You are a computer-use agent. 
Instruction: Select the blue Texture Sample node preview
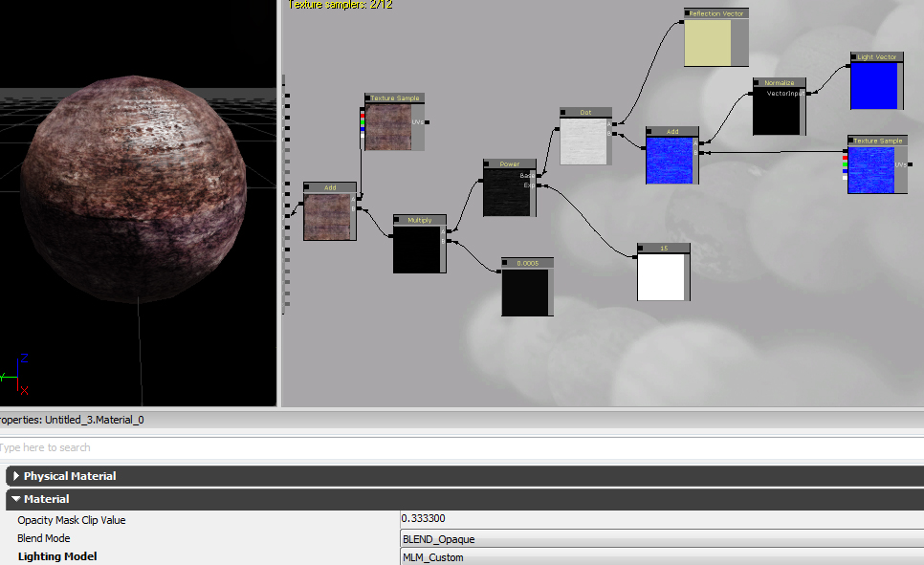pos(871,169)
